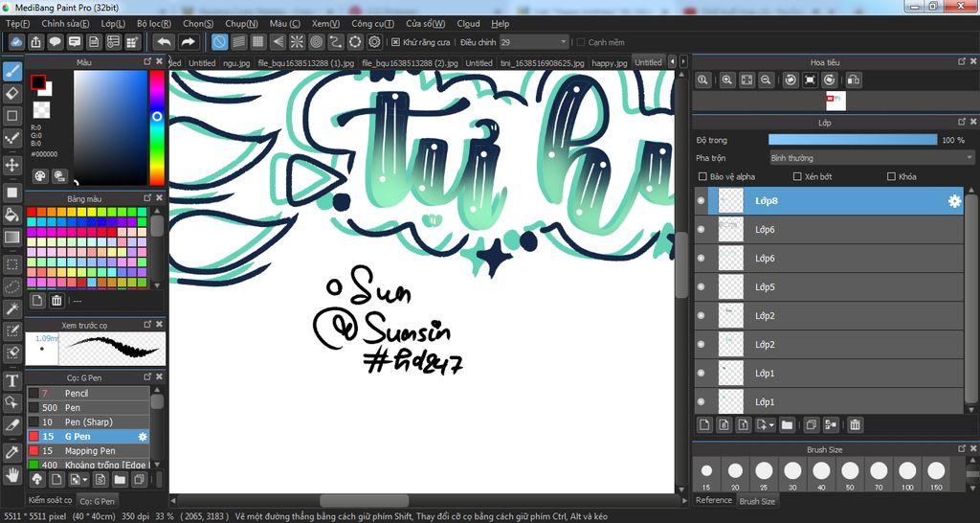
Task: Select the Magic Wand tool
Action: (x=11, y=308)
